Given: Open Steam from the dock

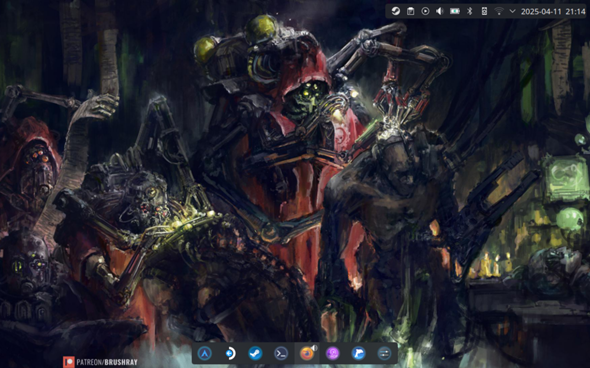Looking at the screenshot, I should 255,353.
